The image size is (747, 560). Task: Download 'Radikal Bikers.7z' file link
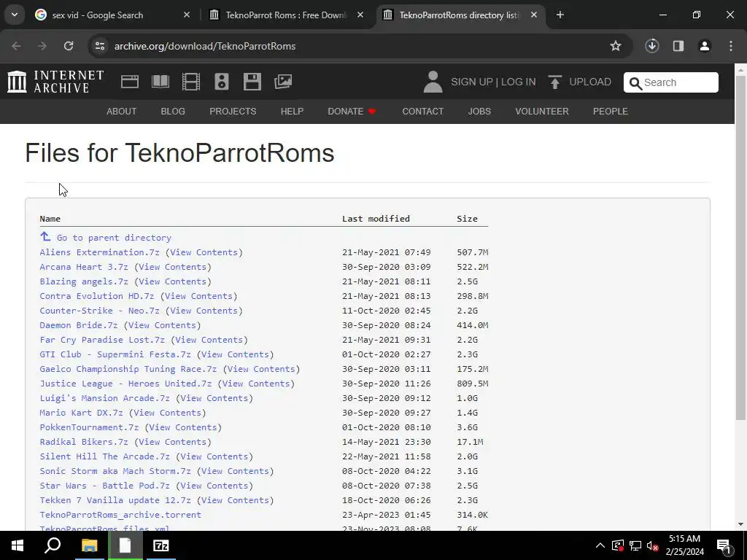[84, 442]
